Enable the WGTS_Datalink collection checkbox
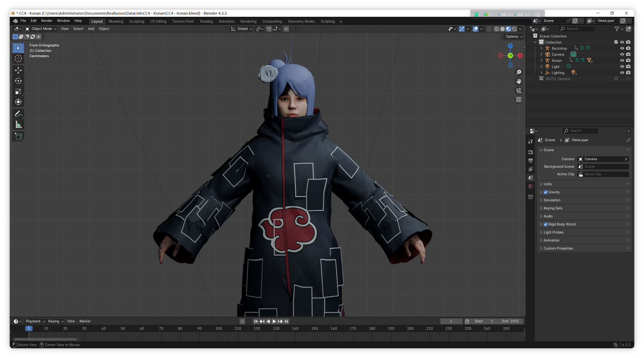The image size is (644, 358). 616,79
